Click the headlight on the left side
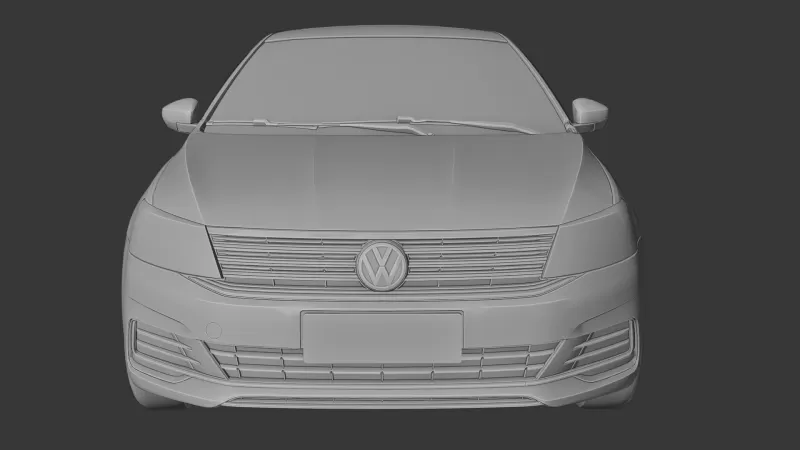 170,240
